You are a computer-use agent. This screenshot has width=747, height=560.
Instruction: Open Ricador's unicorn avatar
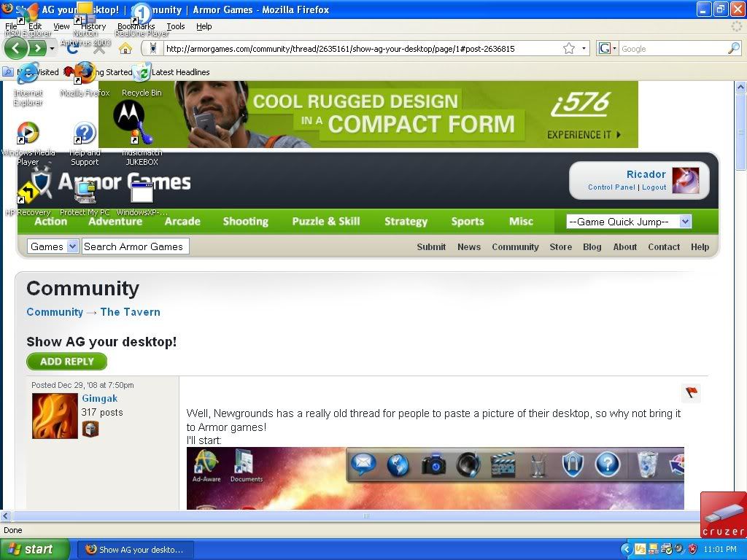tap(686, 180)
